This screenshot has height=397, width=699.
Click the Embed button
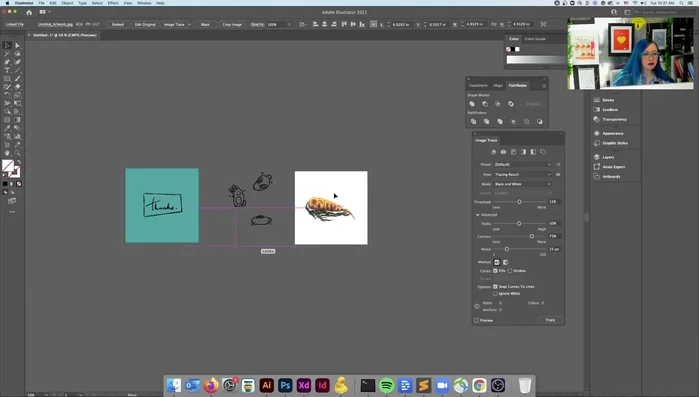point(118,25)
